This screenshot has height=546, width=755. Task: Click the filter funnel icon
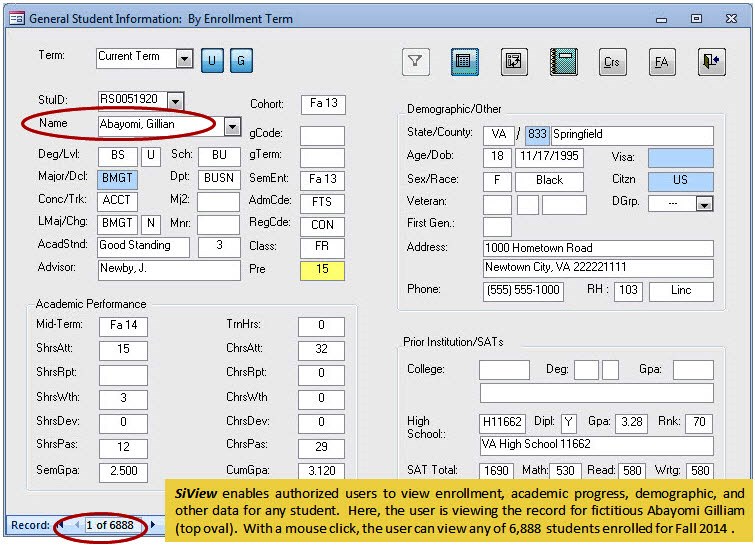point(416,61)
